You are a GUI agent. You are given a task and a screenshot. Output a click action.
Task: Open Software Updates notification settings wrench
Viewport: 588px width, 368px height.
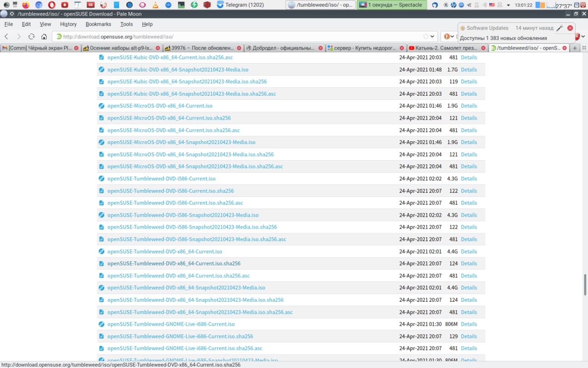560,28
